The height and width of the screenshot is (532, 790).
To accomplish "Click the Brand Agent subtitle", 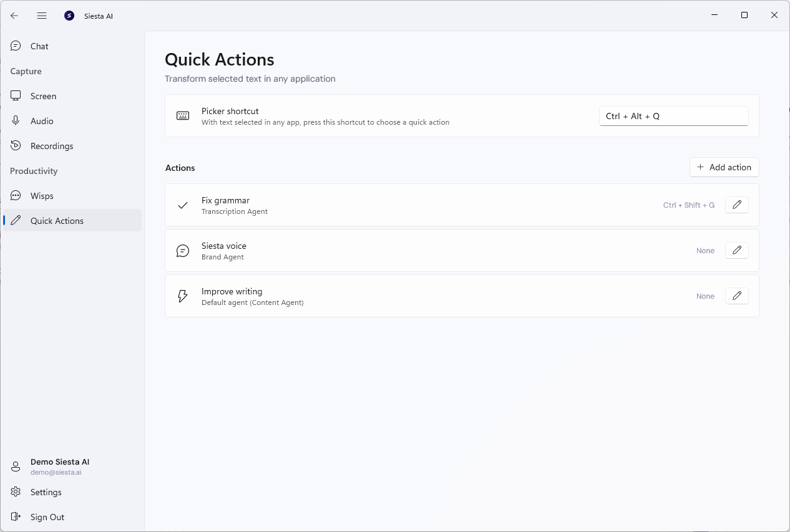I will [223, 257].
